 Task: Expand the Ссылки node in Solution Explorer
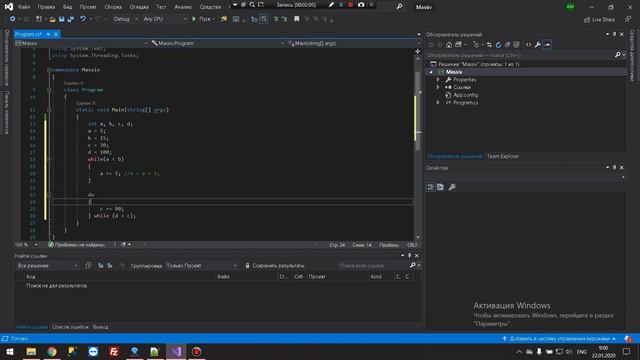click(x=438, y=87)
